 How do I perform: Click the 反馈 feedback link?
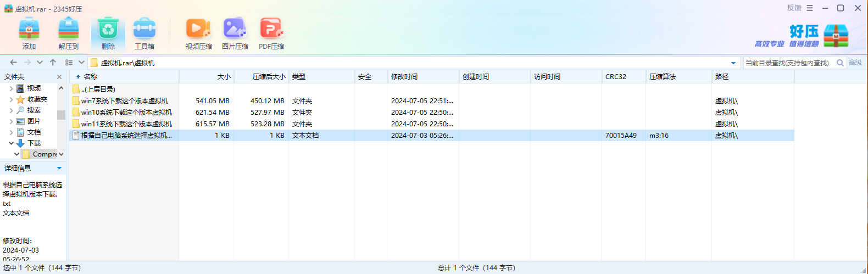794,8
